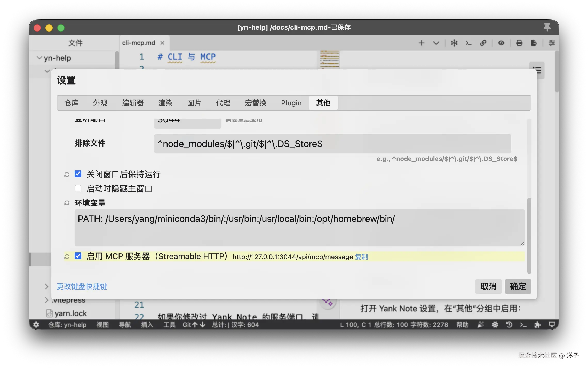Click the gear icon at status bar left
Screen dimensions: 588x368
[x=36, y=325]
